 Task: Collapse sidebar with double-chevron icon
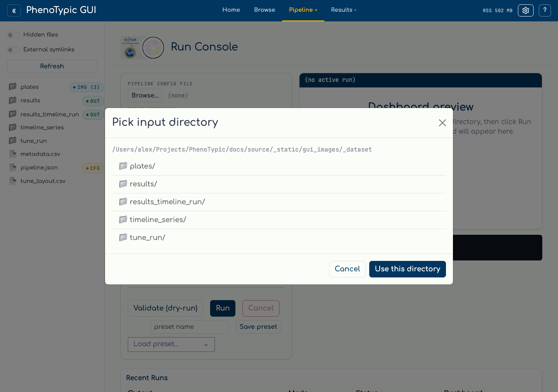(14, 10)
